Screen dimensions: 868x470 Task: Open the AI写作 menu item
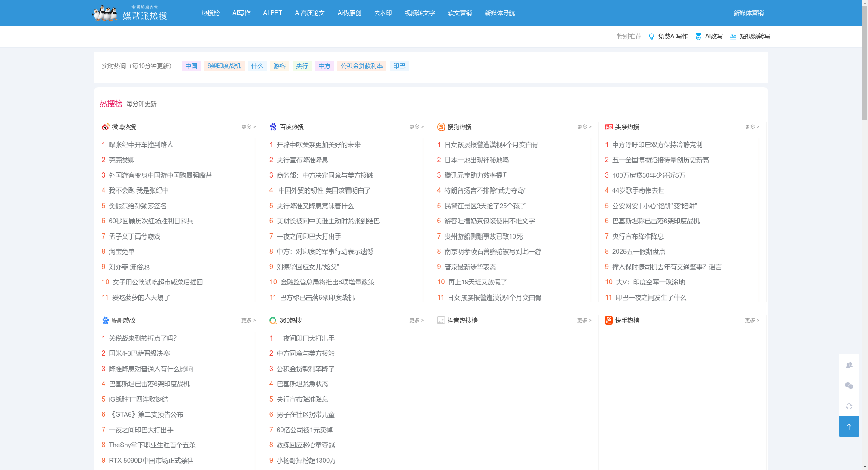pyautogui.click(x=241, y=13)
